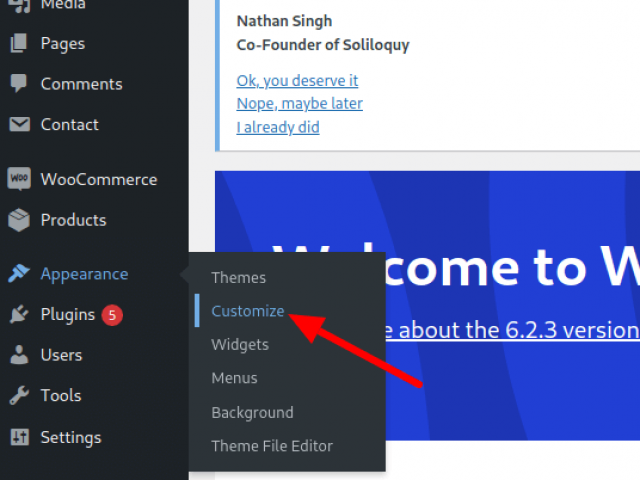This screenshot has width=640, height=480.
Task: Open Widgets in the Appearance submenu
Action: point(240,344)
